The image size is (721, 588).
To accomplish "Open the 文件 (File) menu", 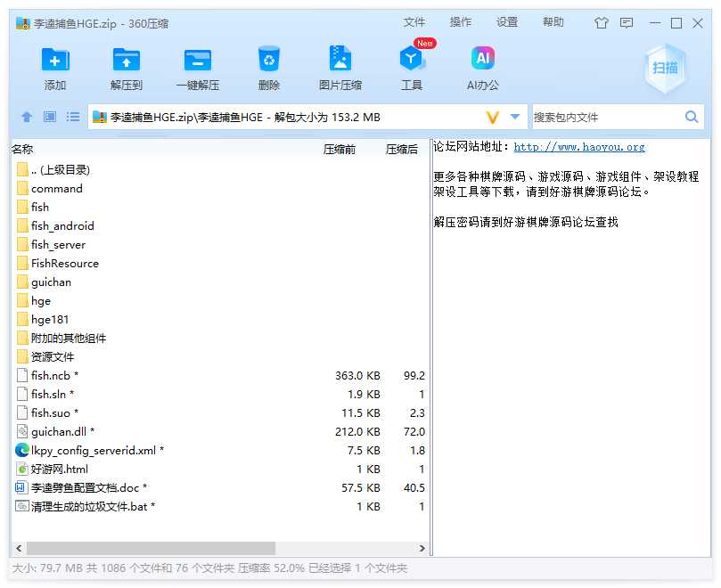I will [x=414, y=22].
